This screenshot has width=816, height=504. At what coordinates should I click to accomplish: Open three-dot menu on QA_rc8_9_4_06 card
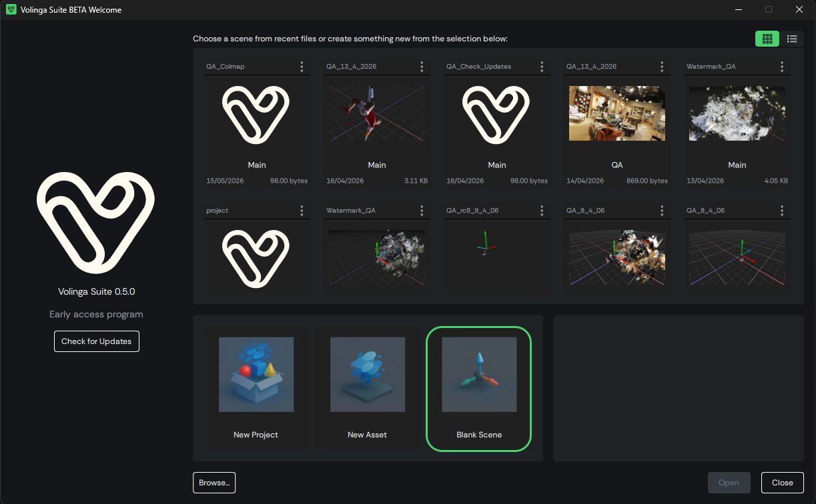[x=542, y=211]
